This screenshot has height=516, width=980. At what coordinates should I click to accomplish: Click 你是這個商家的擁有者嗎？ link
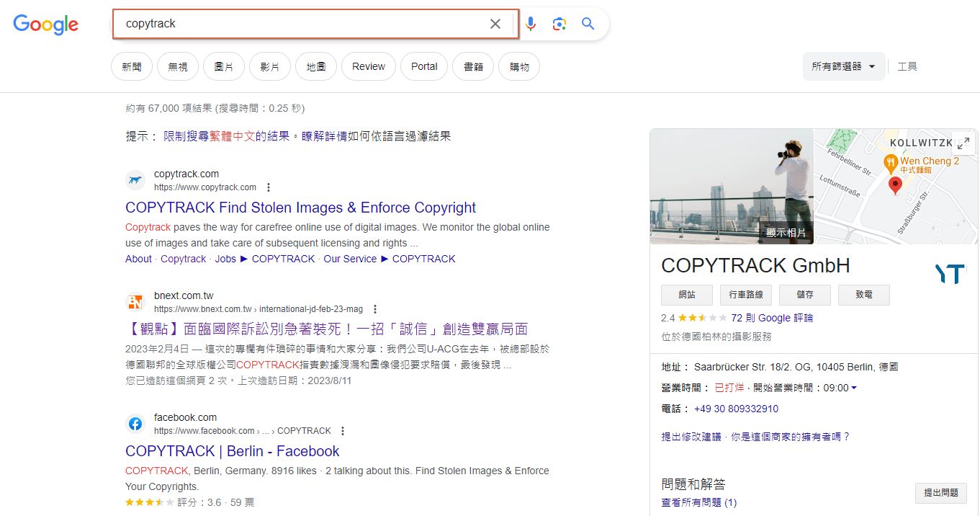(791, 437)
